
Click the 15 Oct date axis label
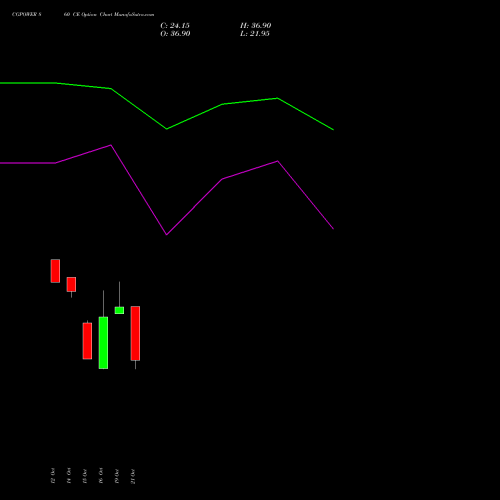pyautogui.click(x=85, y=476)
